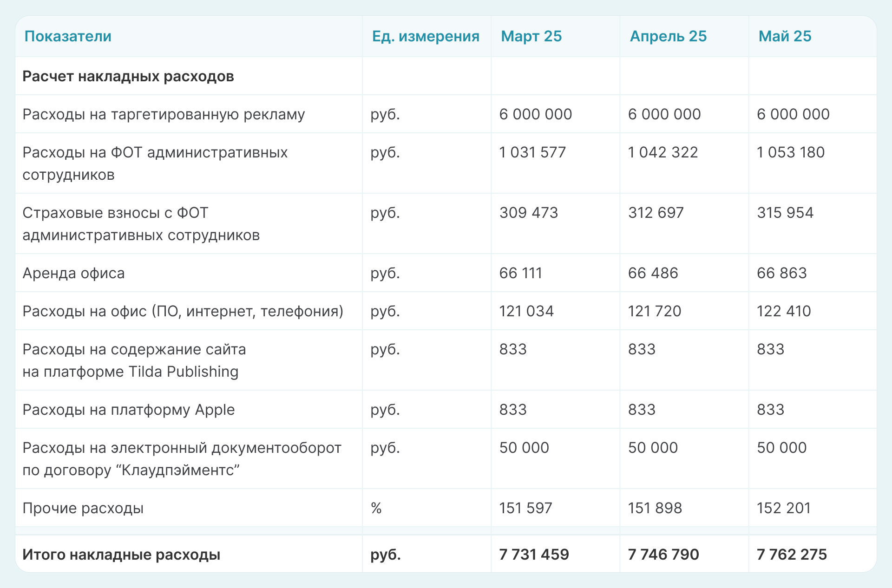Click the March office expenses value 121 034
892x588 pixels.
526,311
